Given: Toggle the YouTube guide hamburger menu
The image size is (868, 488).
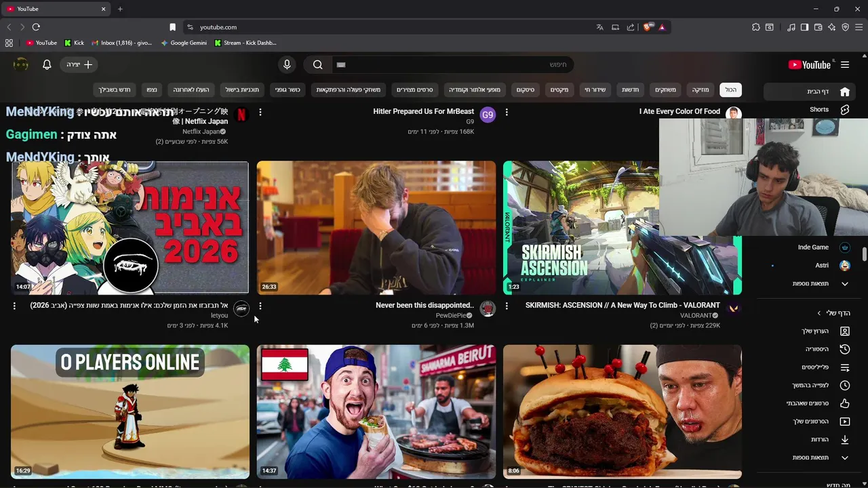Looking at the screenshot, I should pyautogui.click(x=845, y=64).
